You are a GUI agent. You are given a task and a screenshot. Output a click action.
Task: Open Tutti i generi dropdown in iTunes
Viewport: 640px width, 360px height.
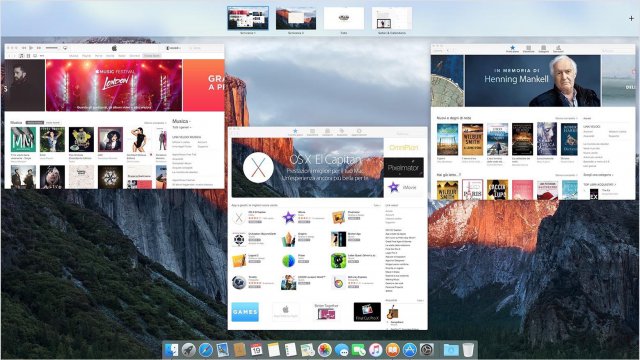pos(182,127)
